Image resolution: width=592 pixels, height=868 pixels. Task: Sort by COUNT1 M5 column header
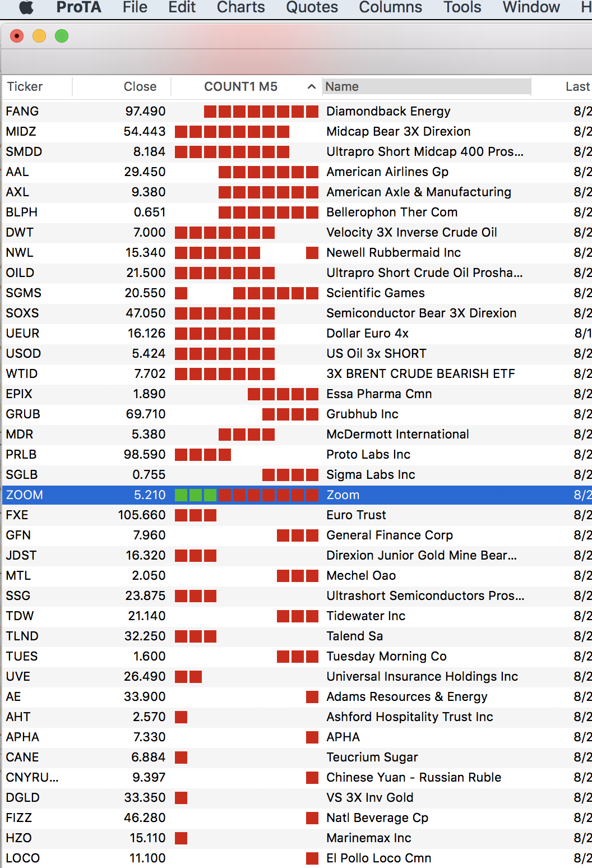click(x=240, y=86)
